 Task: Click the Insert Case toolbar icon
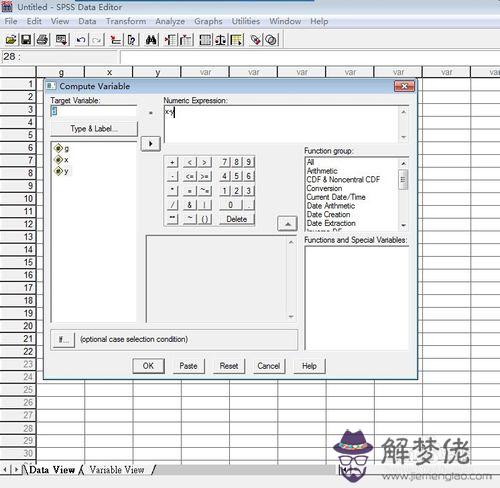pos(170,40)
